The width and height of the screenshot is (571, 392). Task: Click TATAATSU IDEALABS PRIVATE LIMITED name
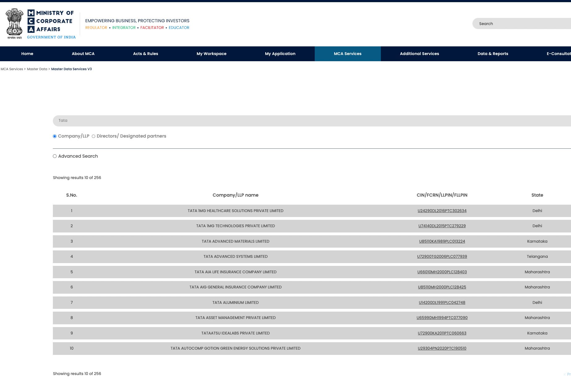236,333
